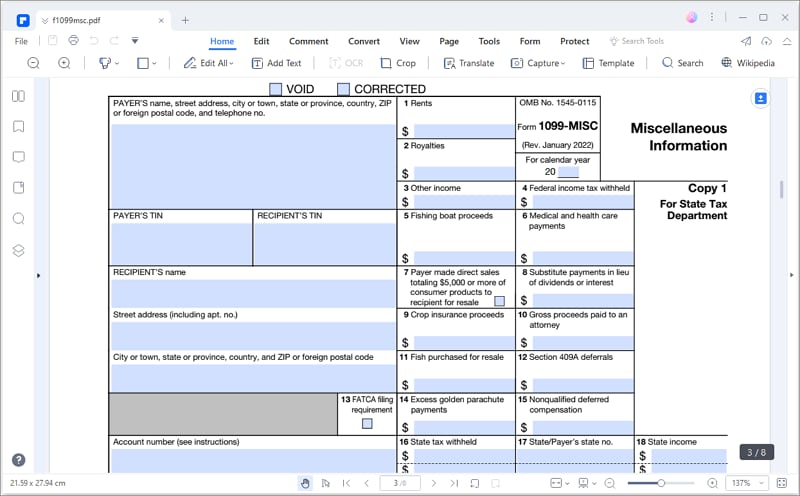Expand the shape tool dropdown arrow
800x496 pixels.
pos(154,63)
